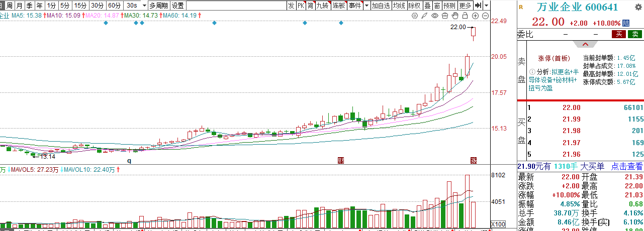The image size is (644, 231).
Task: Click buy level 2 price 21.99
Action: point(571,119)
